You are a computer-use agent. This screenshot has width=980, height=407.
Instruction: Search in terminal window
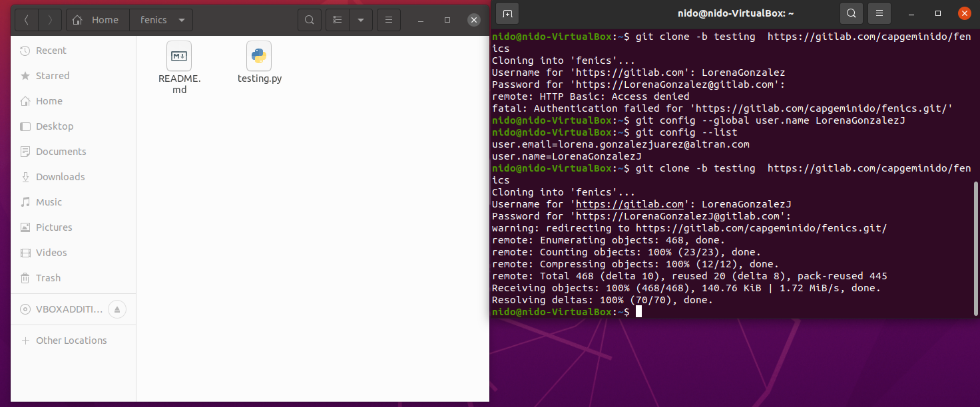(x=852, y=13)
